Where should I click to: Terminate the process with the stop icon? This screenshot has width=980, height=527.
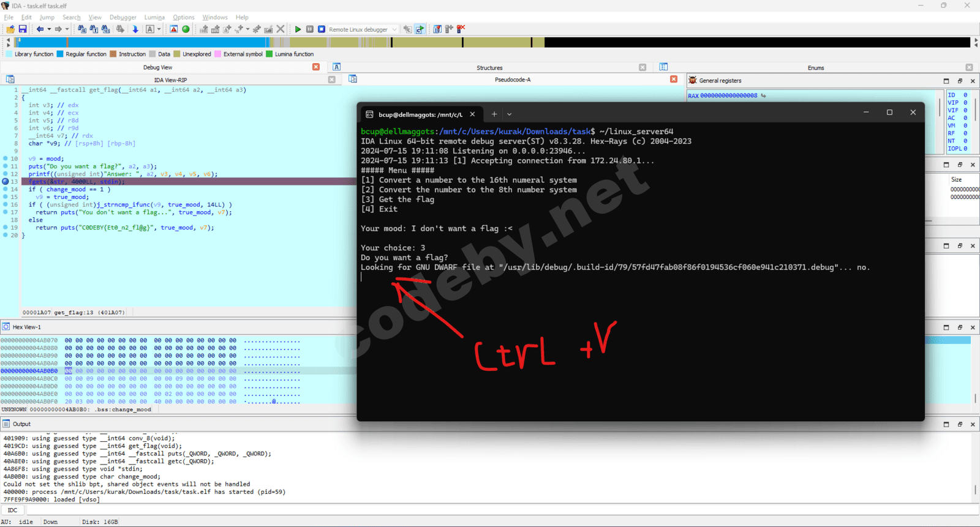click(x=322, y=29)
